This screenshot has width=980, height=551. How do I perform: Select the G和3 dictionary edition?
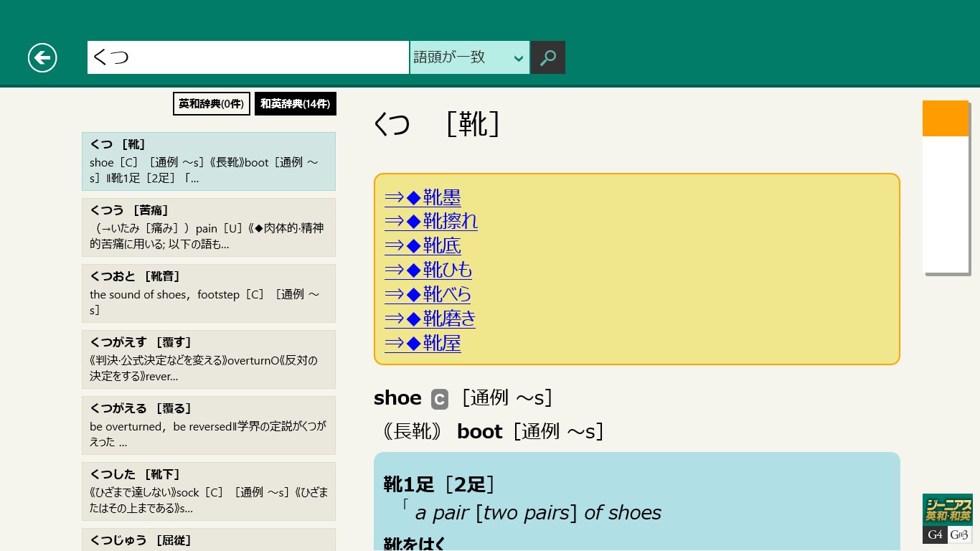coord(960,535)
